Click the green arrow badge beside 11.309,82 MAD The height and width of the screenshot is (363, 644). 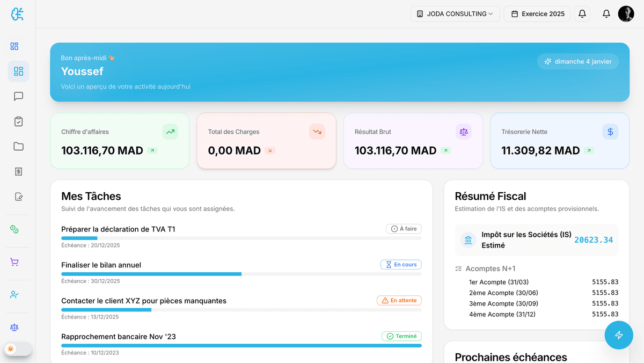tap(589, 151)
